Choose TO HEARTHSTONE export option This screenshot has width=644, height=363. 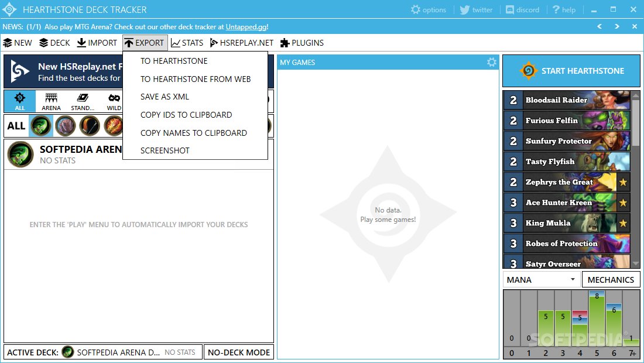click(195, 61)
